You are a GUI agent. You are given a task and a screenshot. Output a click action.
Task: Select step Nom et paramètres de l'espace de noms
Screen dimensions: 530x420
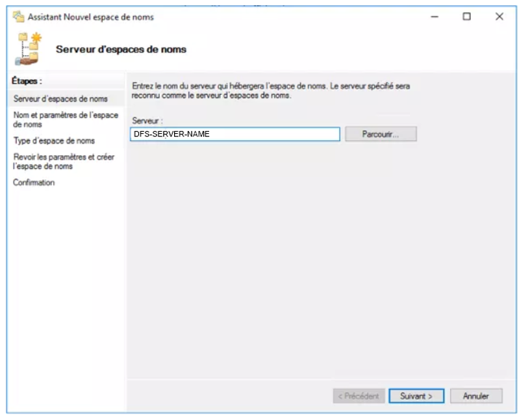click(66, 121)
